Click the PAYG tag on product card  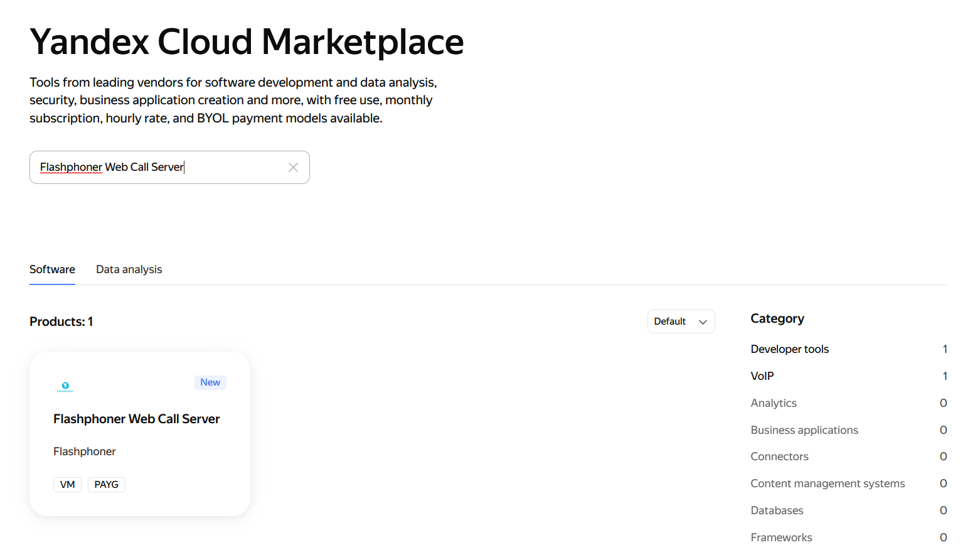click(106, 485)
